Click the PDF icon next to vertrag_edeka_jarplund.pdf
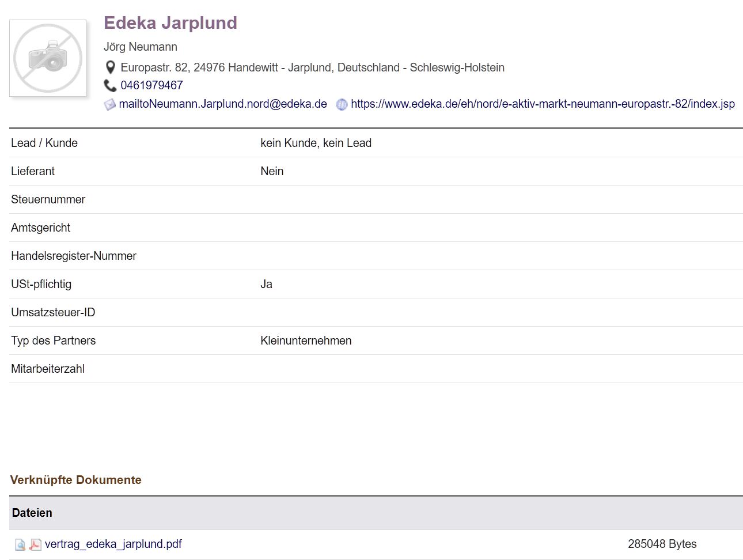 tap(35, 544)
